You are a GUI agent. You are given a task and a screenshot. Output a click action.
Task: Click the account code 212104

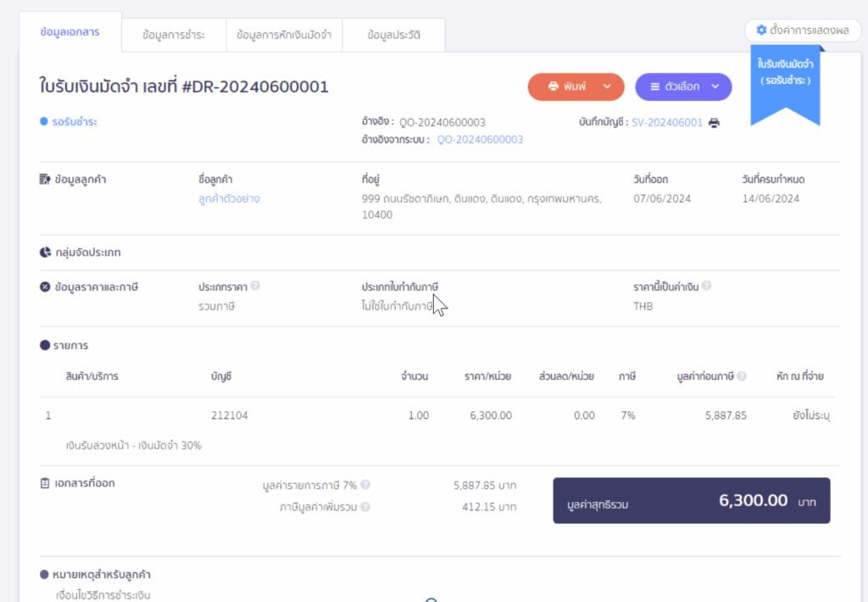(229, 415)
